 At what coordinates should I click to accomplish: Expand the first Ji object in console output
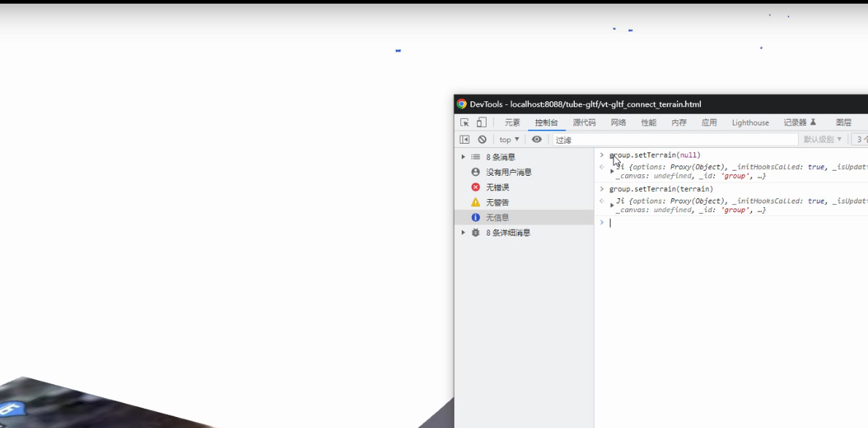[x=612, y=171]
